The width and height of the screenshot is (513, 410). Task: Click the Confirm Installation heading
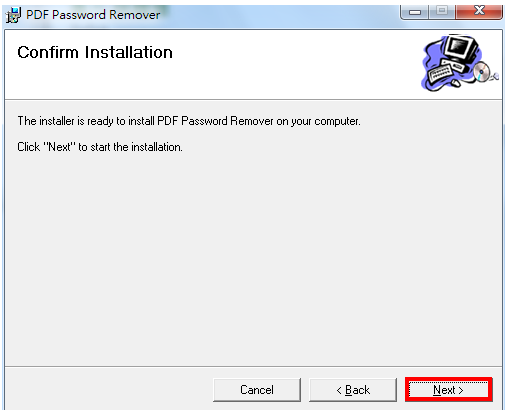pos(95,52)
